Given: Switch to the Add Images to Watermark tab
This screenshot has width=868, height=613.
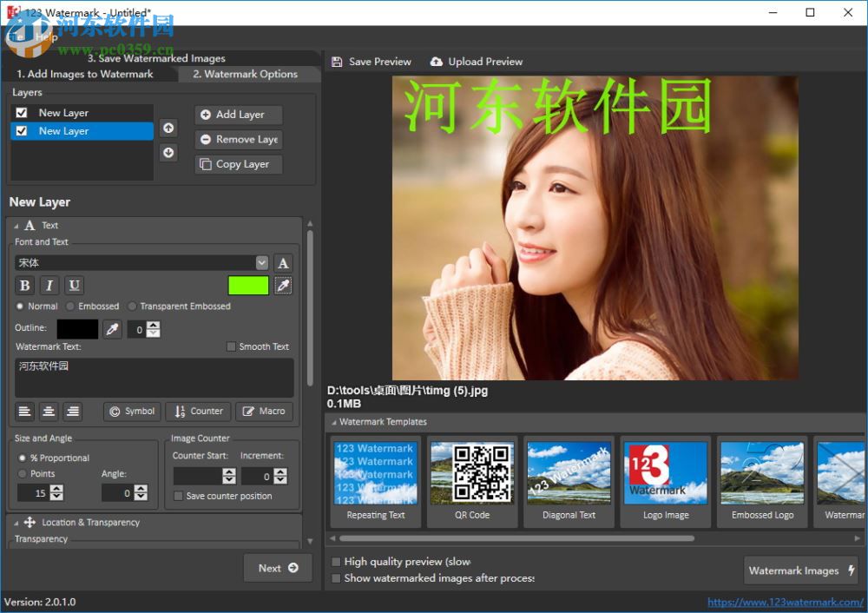Looking at the screenshot, I should (x=87, y=74).
